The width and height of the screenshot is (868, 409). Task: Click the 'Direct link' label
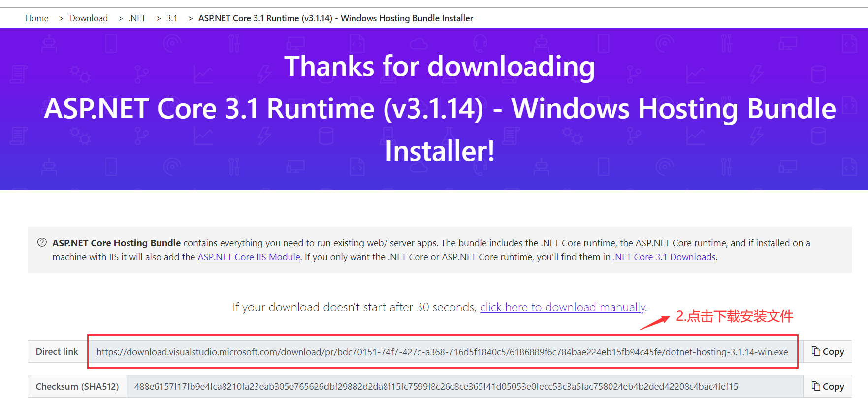pyautogui.click(x=57, y=351)
